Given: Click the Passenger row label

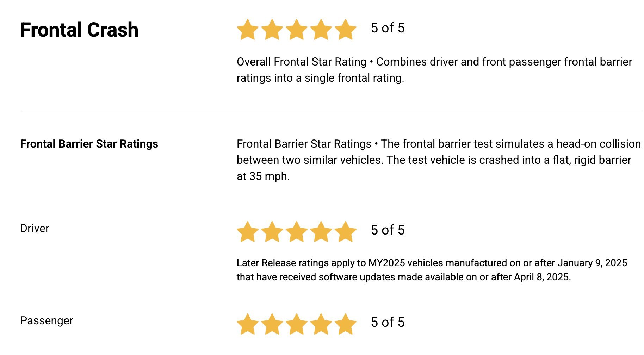Looking at the screenshot, I should tap(47, 320).
